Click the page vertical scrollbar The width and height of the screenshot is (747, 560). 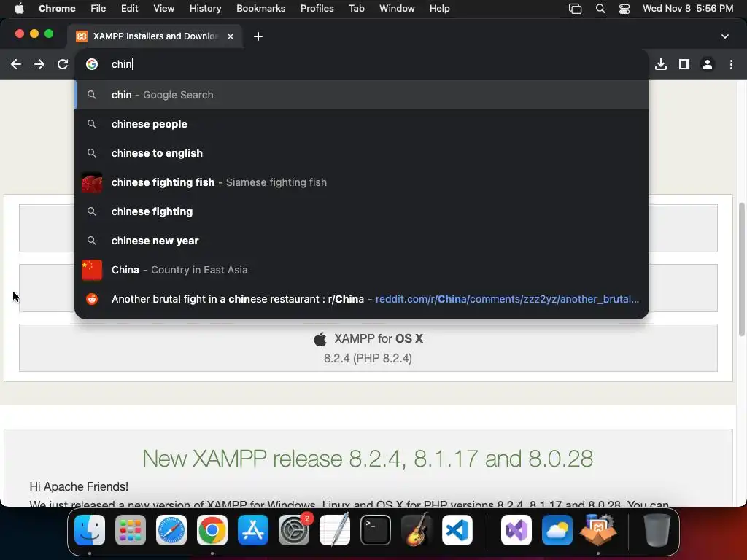pos(742,269)
